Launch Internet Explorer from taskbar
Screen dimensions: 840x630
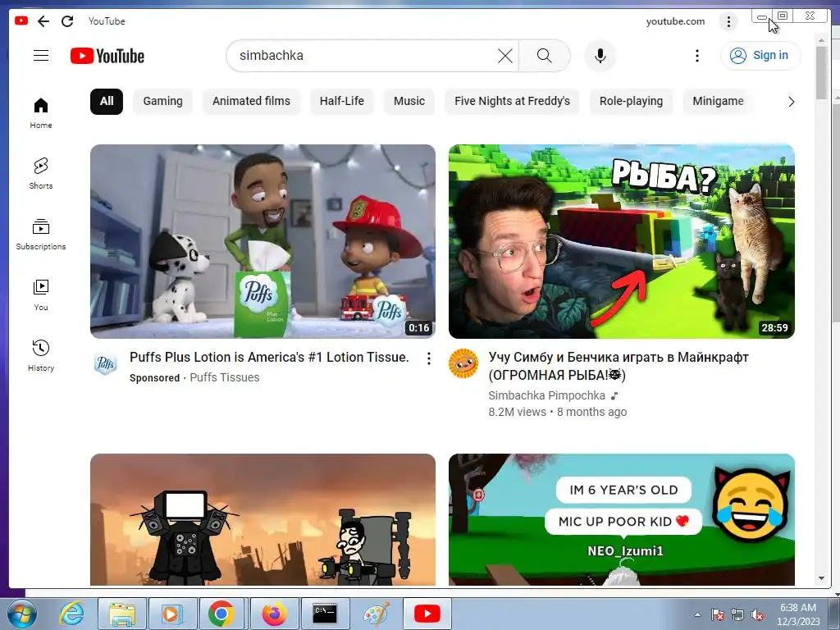[x=71, y=614]
